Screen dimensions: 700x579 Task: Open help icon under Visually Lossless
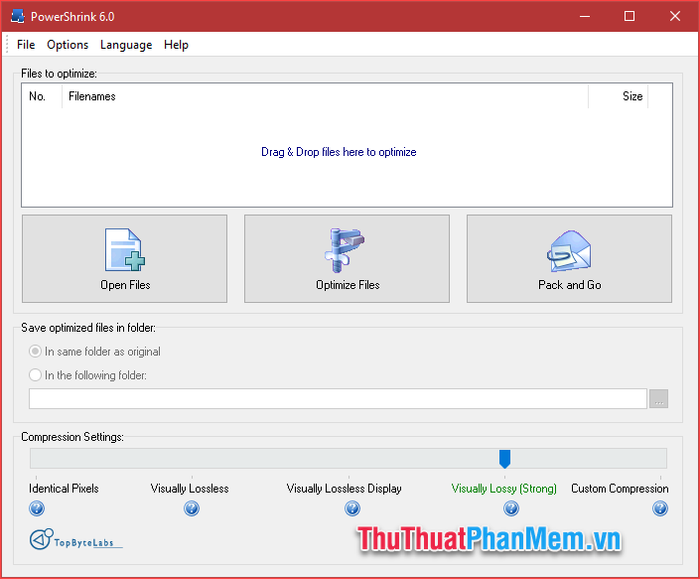pyautogui.click(x=192, y=508)
